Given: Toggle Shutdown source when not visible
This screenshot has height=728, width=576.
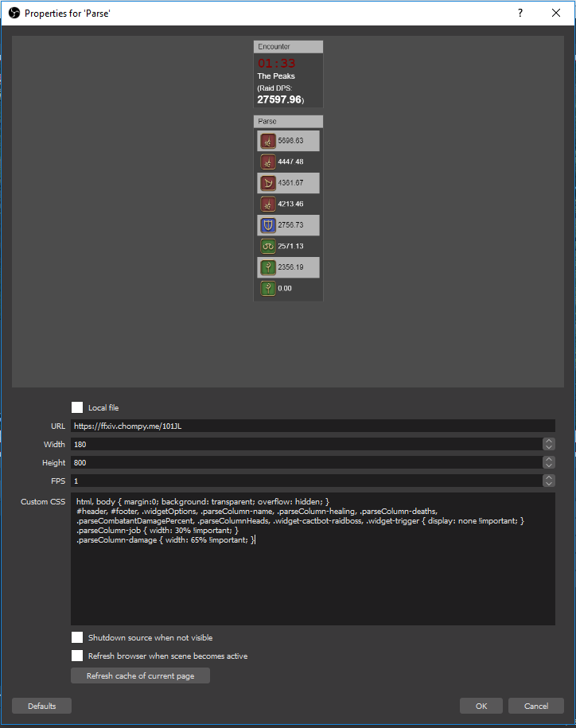Looking at the screenshot, I should pyautogui.click(x=77, y=637).
